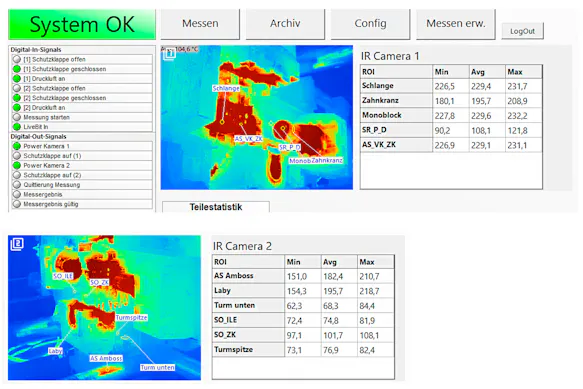Image resolution: width=583 pixels, height=389 pixels.
Task: Click the Turmspitze row name in Camera 2 table
Action: (x=233, y=350)
